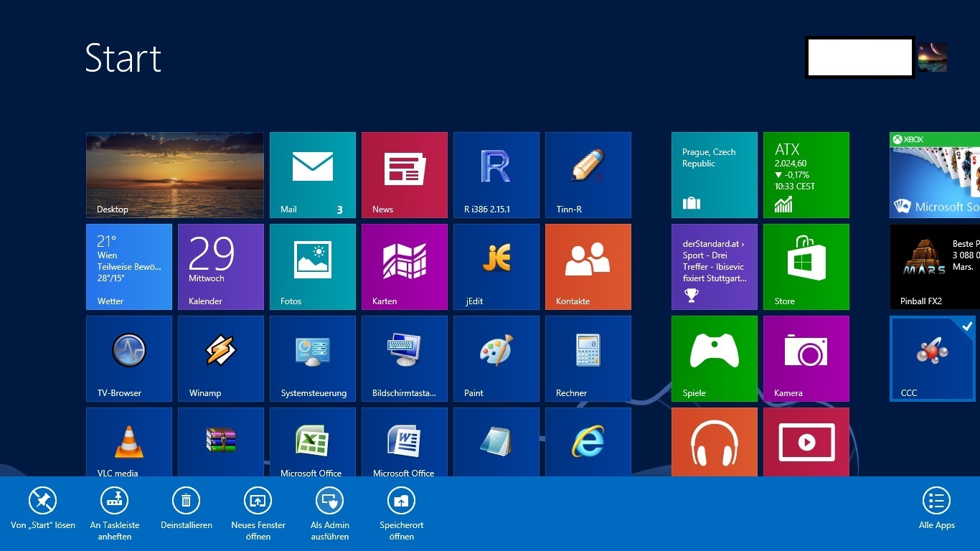Viewport: 980px width, 551px height.
Task: Open the Karten maps tile
Action: point(405,267)
